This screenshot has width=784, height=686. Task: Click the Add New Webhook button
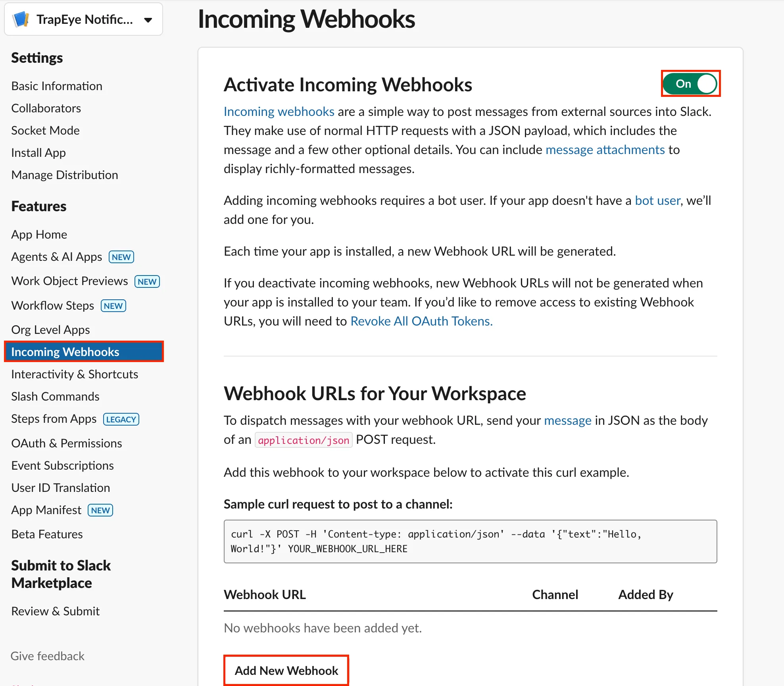coord(286,670)
